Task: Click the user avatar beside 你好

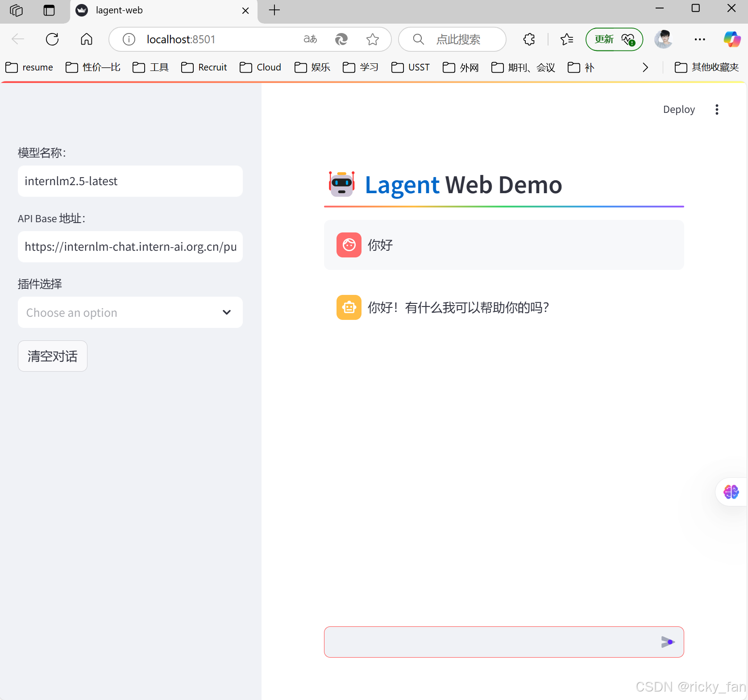Action: [x=349, y=245]
